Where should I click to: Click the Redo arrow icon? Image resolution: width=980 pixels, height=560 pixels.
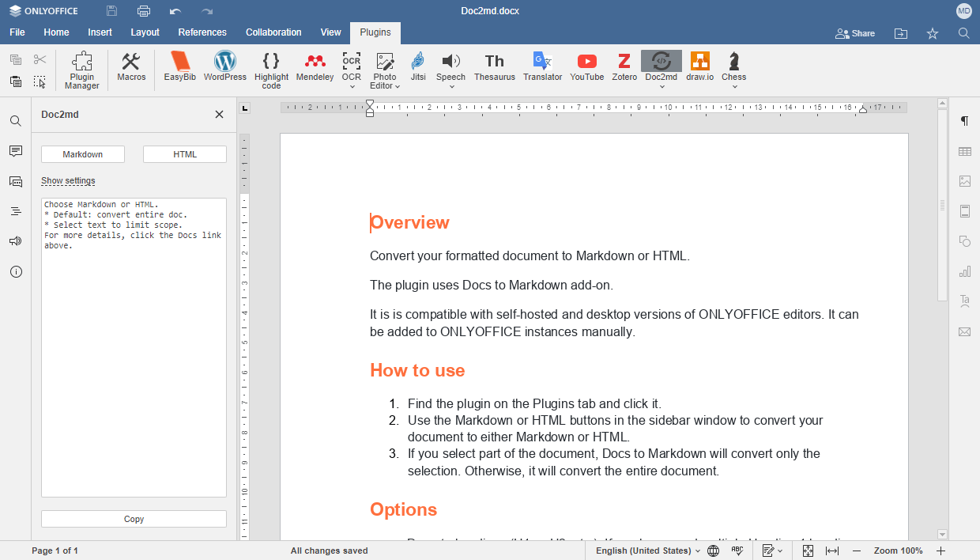(207, 11)
